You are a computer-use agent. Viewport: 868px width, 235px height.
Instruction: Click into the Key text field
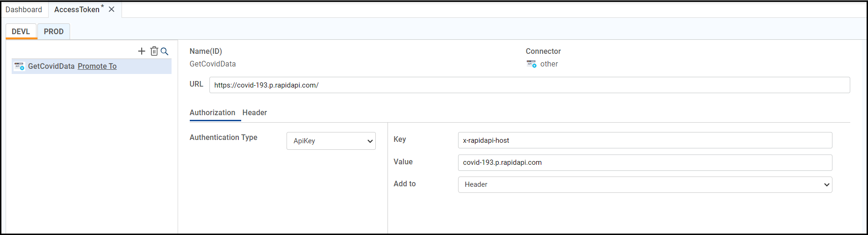tap(645, 140)
